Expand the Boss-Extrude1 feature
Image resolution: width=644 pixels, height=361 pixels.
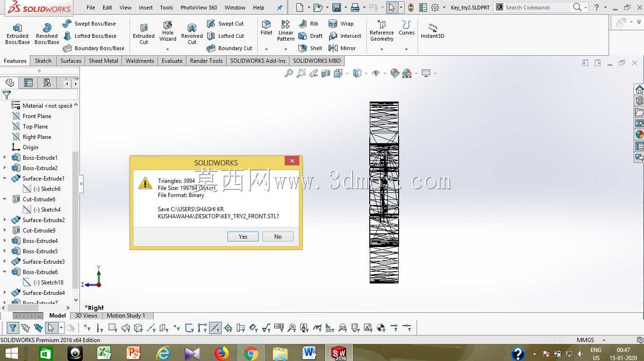tap(5, 158)
